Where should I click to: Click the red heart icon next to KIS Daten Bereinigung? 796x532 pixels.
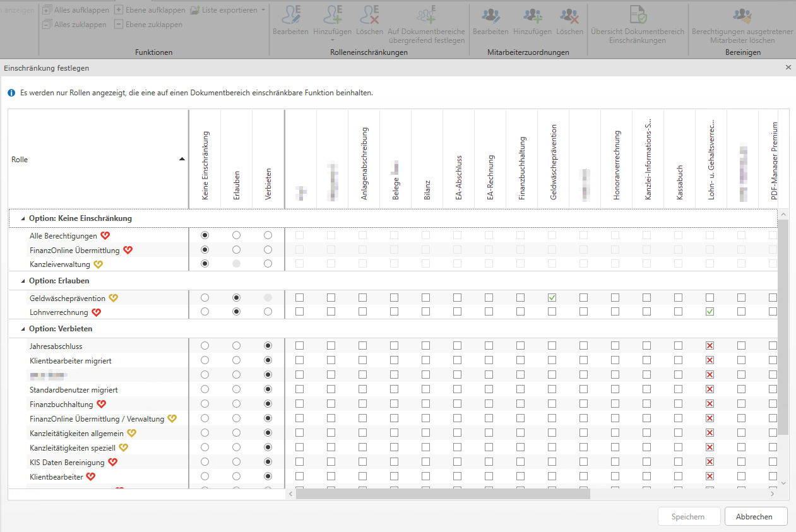113,463
